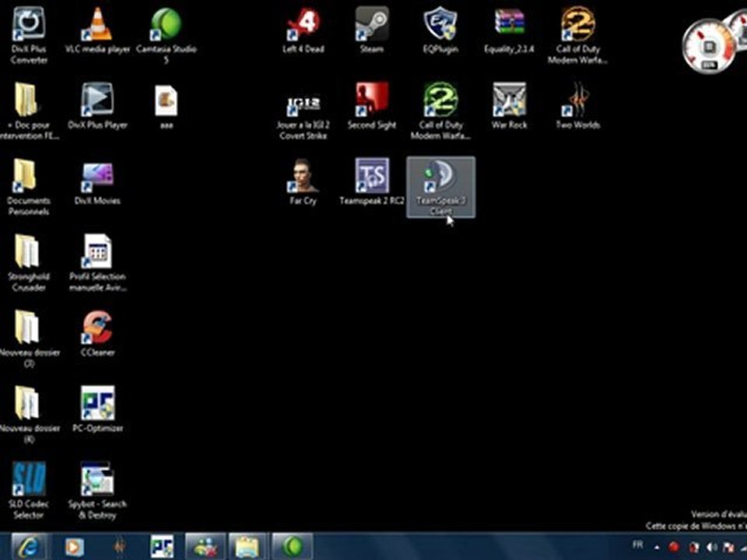The width and height of the screenshot is (747, 560).
Task: Click the Left 4 Dead game icon
Action: [x=303, y=30]
